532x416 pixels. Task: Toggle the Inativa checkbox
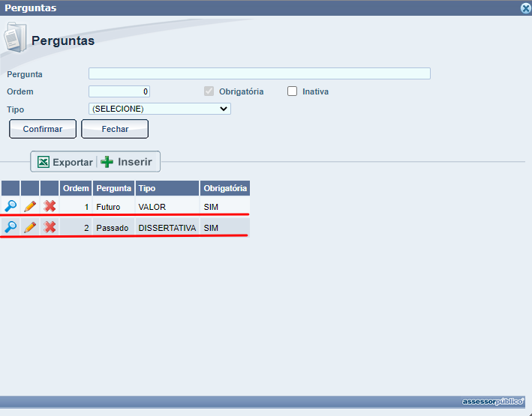click(293, 91)
